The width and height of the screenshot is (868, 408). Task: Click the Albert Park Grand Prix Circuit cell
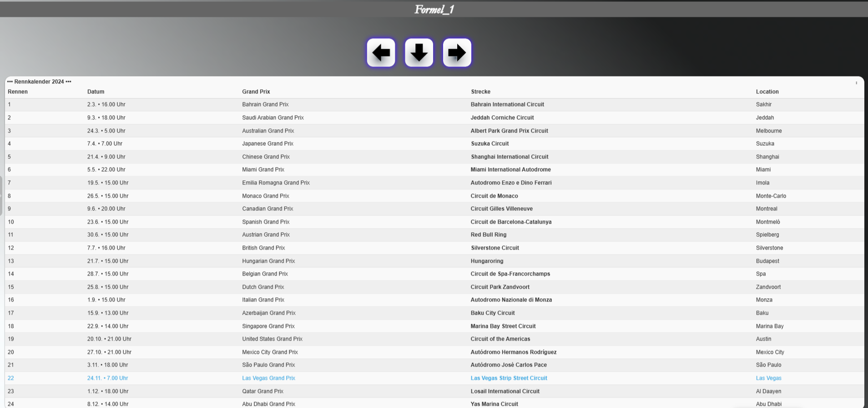(x=510, y=131)
